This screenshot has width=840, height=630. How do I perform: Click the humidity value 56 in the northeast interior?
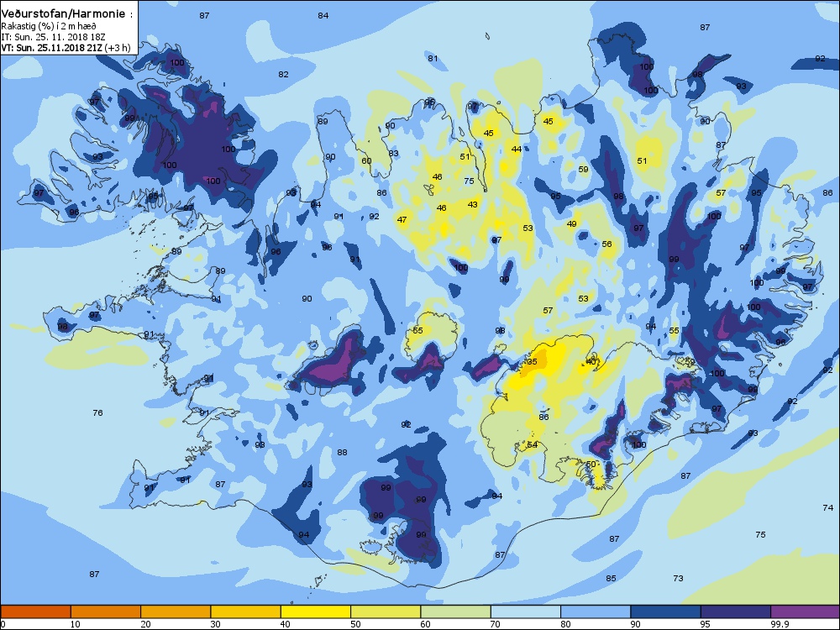tap(606, 244)
